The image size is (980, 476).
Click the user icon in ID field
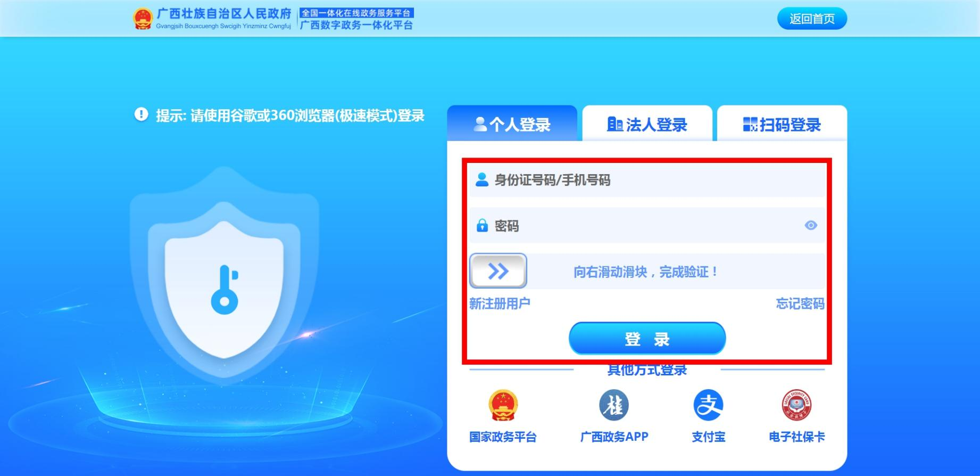tap(482, 179)
